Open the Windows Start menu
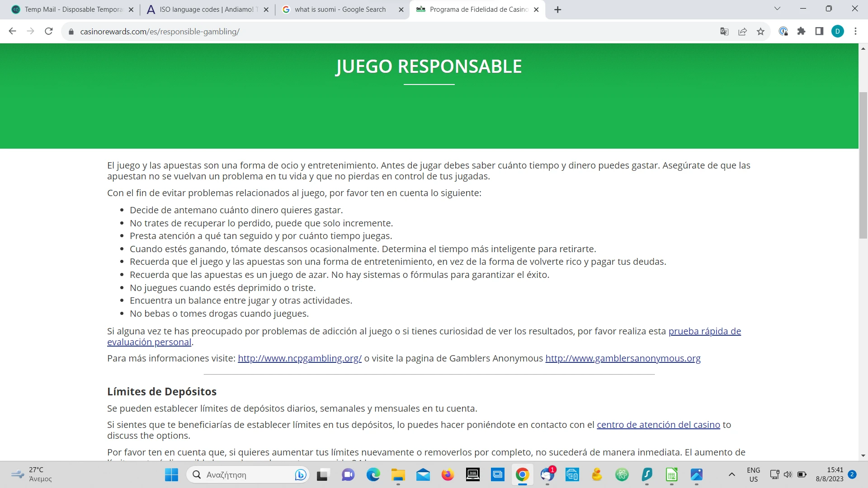Image resolution: width=868 pixels, height=488 pixels. [x=171, y=475]
